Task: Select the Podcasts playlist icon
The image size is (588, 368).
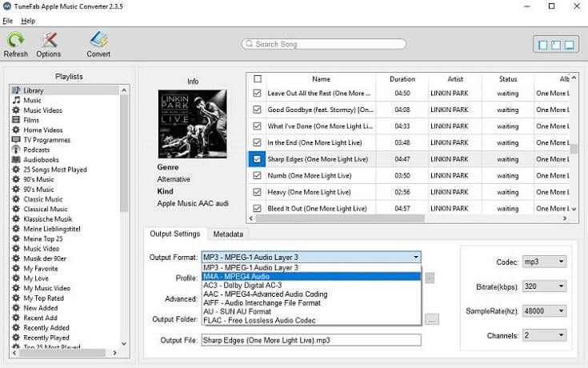Action: coord(16,150)
